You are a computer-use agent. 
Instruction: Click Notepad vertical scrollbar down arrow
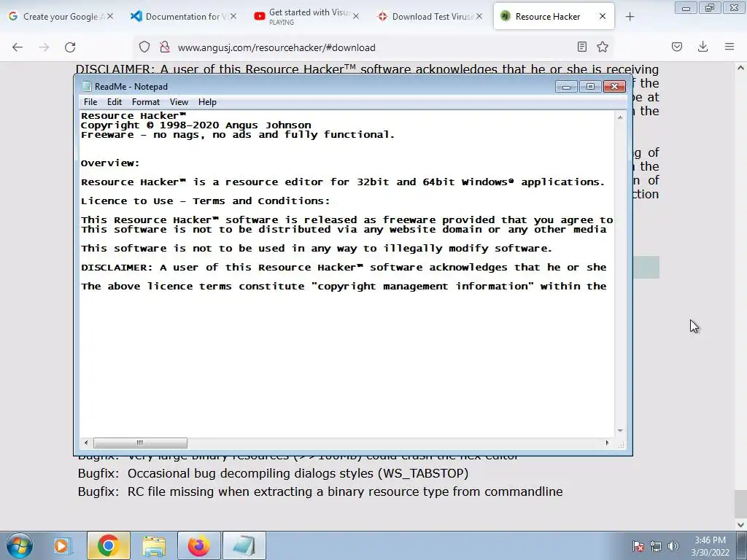coord(620,431)
